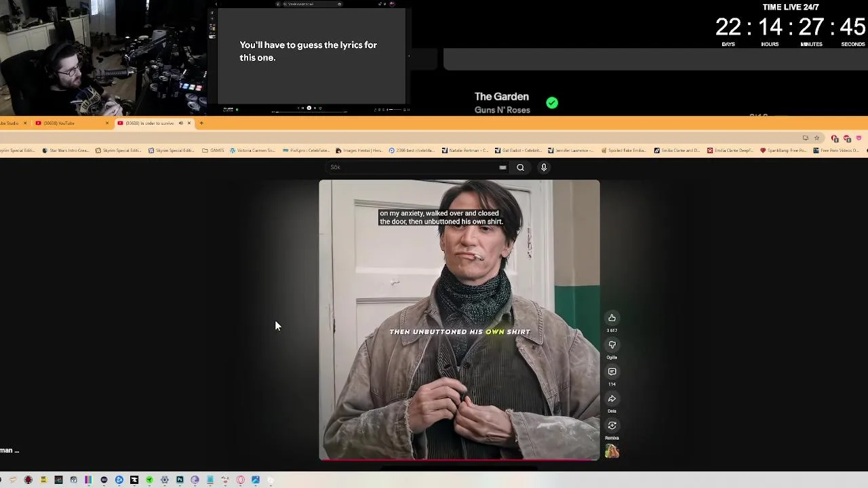This screenshot has width=868, height=488.
Task: Open the sound thumbnail below Remixa
Action: pos(612,451)
